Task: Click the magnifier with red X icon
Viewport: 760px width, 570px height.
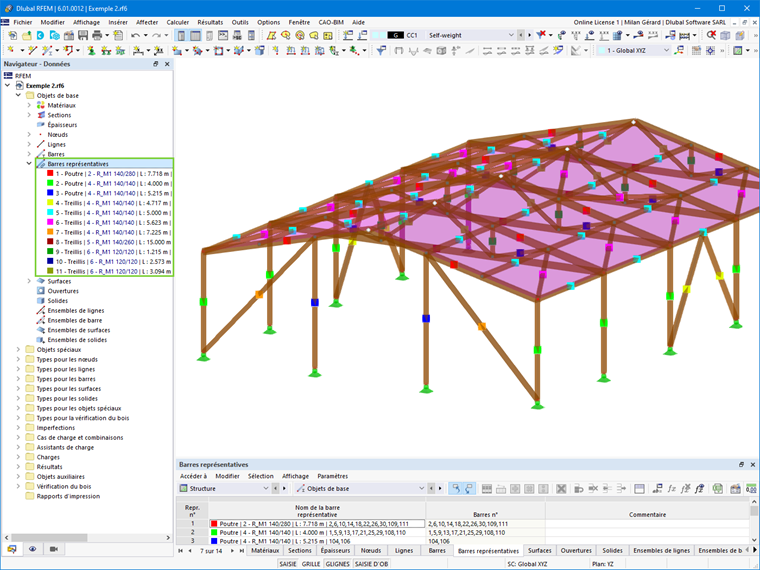Action: (711, 35)
